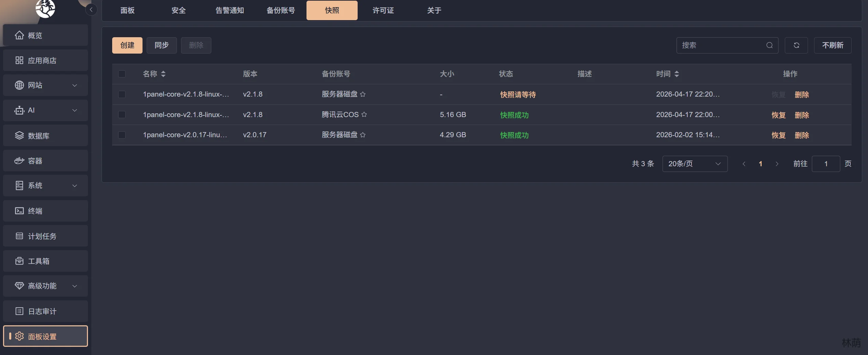Switch to the 面板 tab
This screenshot has height=355, width=868.
[x=128, y=10]
